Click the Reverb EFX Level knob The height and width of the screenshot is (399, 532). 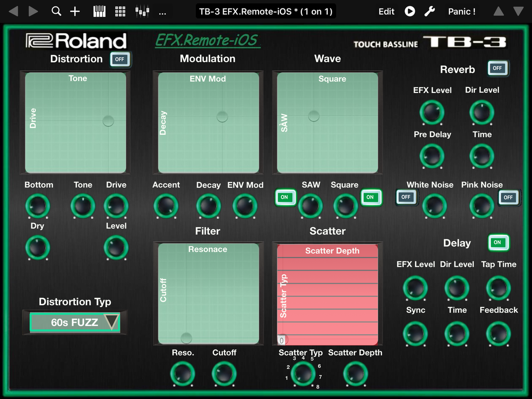pyautogui.click(x=432, y=112)
